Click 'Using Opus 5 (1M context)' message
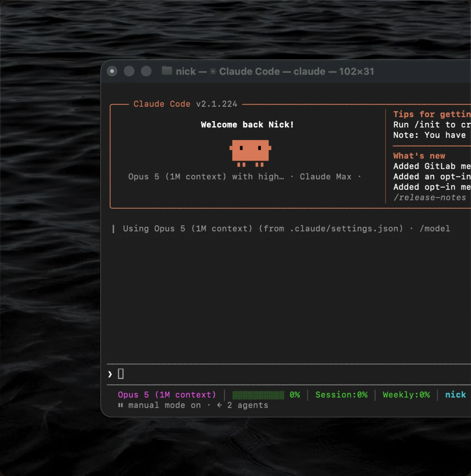Screen dimensions: 471x476 tap(188, 228)
